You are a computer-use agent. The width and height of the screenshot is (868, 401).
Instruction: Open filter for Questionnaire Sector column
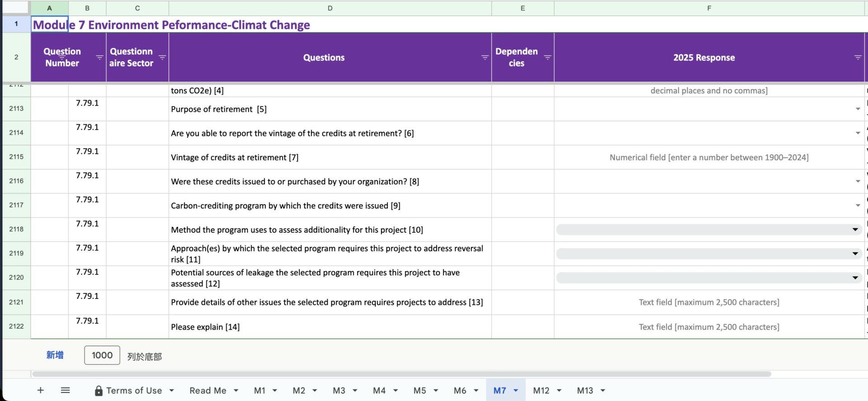[x=162, y=57]
